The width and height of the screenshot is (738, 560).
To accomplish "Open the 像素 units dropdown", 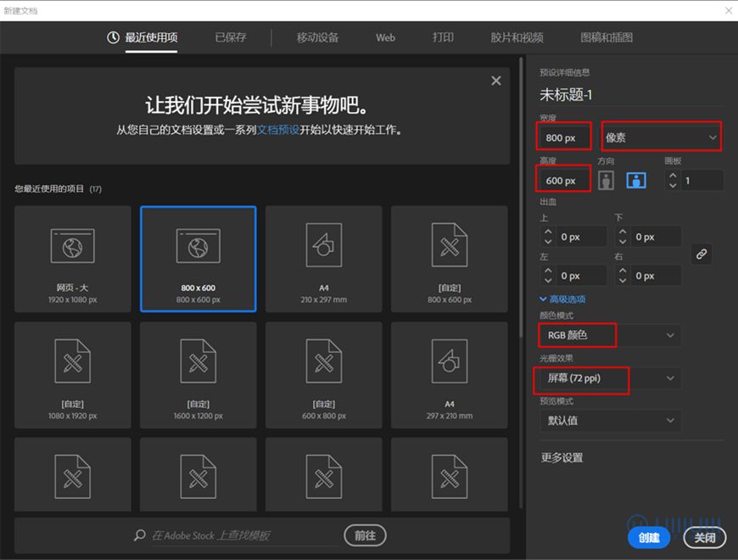I will pos(661,137).
